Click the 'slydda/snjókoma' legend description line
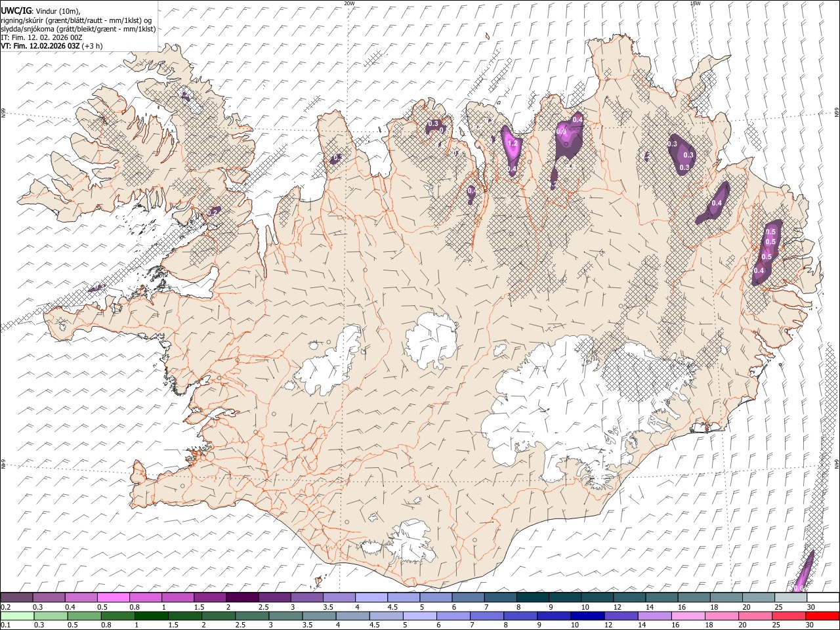The width and height of the screenshot is (840, 630). pyautogui.click(x=78, y=29)
